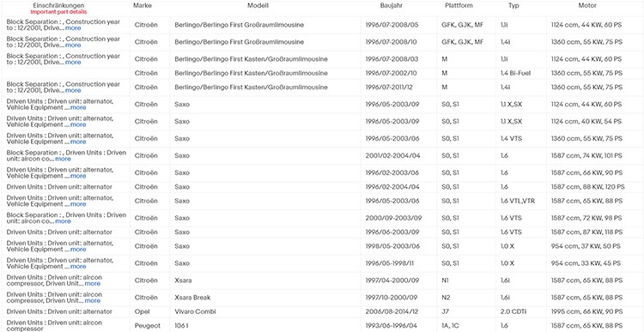
Task: Expand restrictions for Saxo 1.4 VTS
Action: pyautogui.click(x=78, y=142)
